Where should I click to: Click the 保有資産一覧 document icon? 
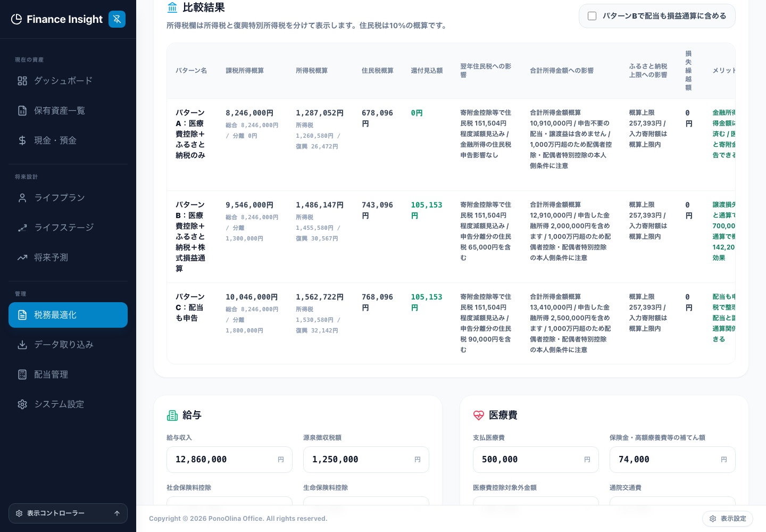22,111
